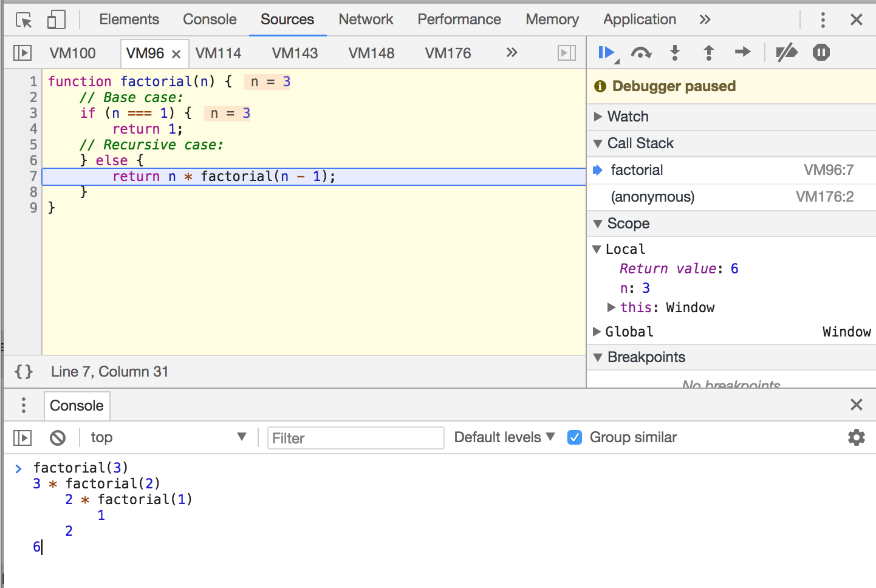This screenshot has height=588, width=876.
Task: Select the inspect element tool
Action: pyautogui.click(x=24, y=20)
